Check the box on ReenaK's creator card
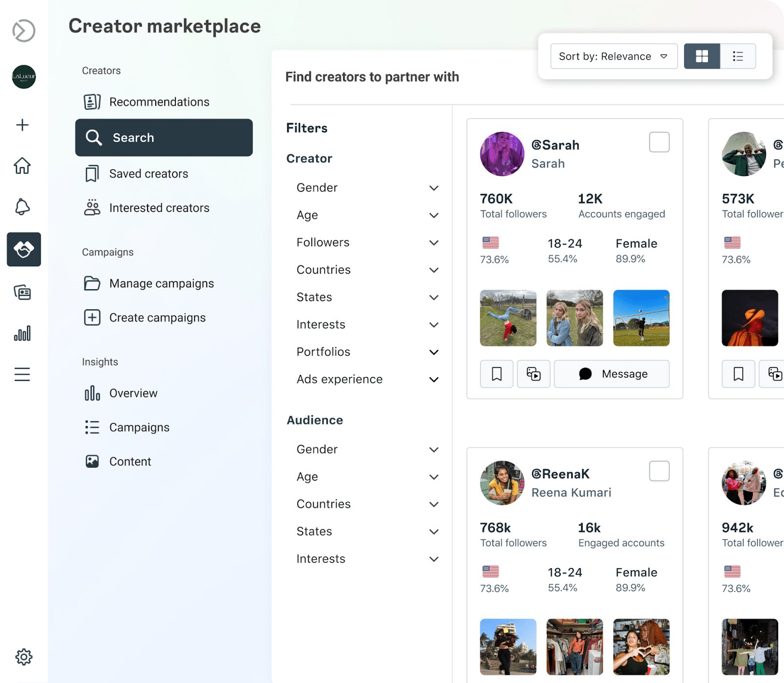Screen dimensions: 784x683 (659, 471)
